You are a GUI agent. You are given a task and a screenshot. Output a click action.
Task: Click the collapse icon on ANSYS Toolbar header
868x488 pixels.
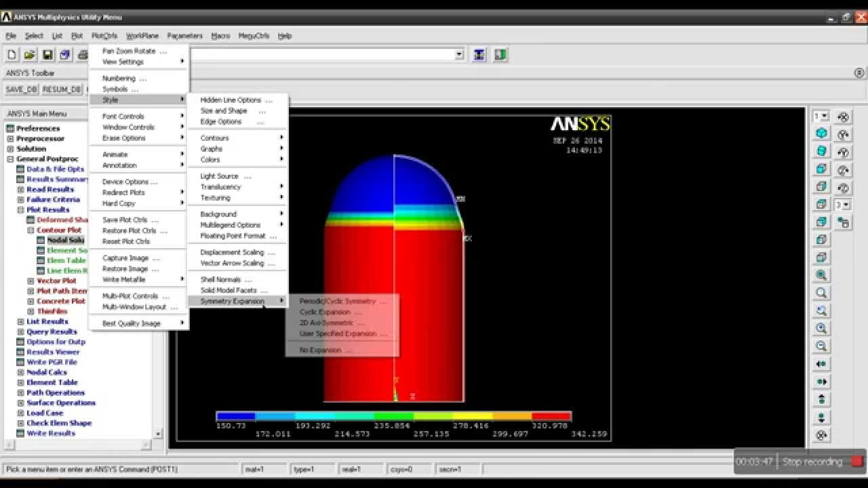(859, 73)
